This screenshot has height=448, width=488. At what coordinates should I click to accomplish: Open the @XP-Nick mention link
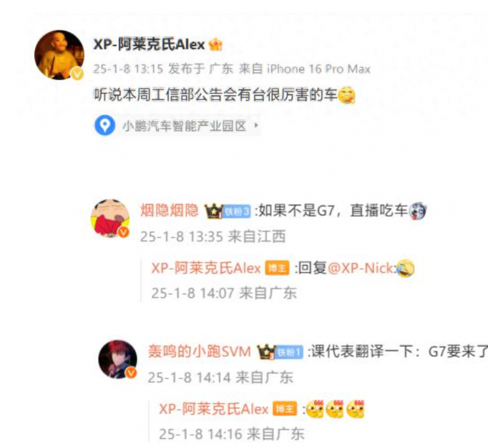(x=361, y=268)
